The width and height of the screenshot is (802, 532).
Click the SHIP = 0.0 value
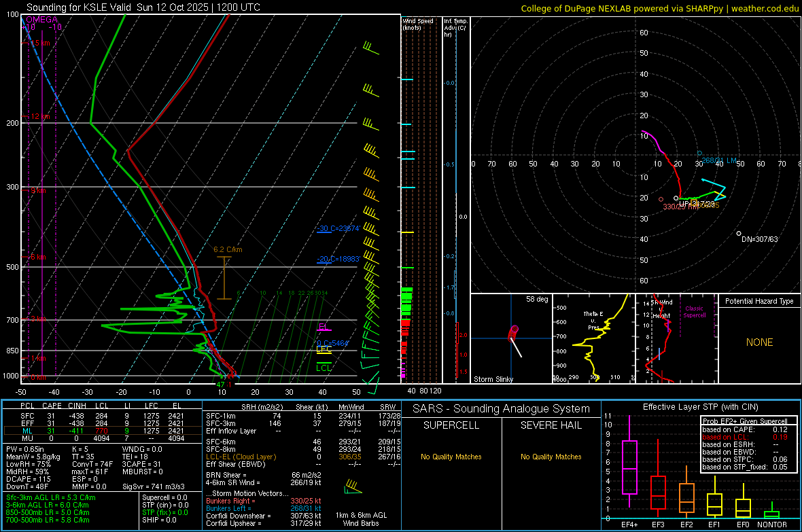(x=159, y=520)
